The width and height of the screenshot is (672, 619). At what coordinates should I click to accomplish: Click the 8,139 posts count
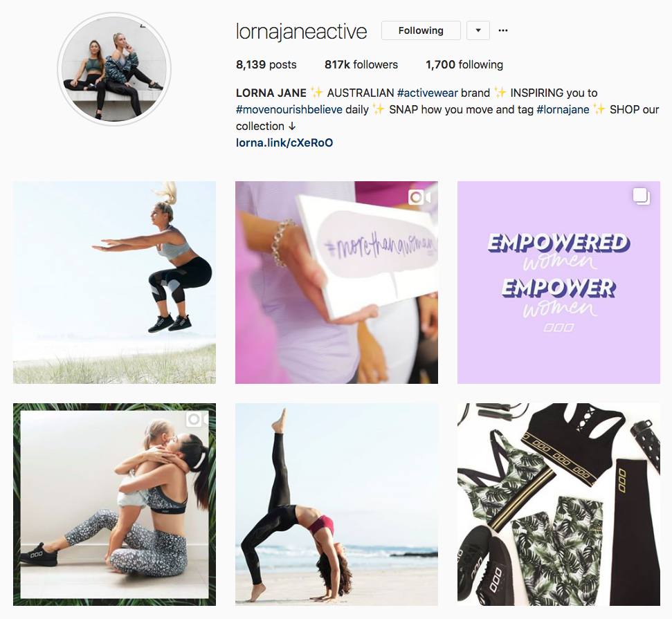(266, 65)
